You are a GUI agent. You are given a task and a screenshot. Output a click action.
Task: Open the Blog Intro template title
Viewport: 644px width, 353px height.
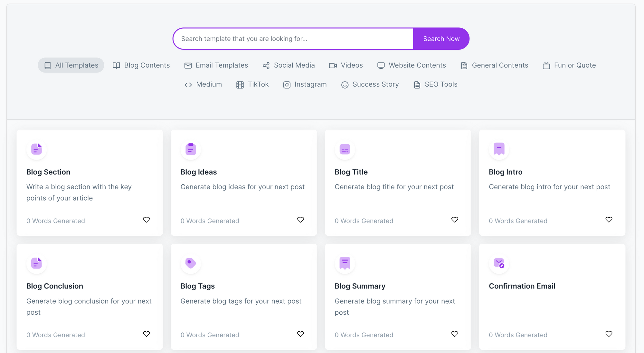[506, 172]
